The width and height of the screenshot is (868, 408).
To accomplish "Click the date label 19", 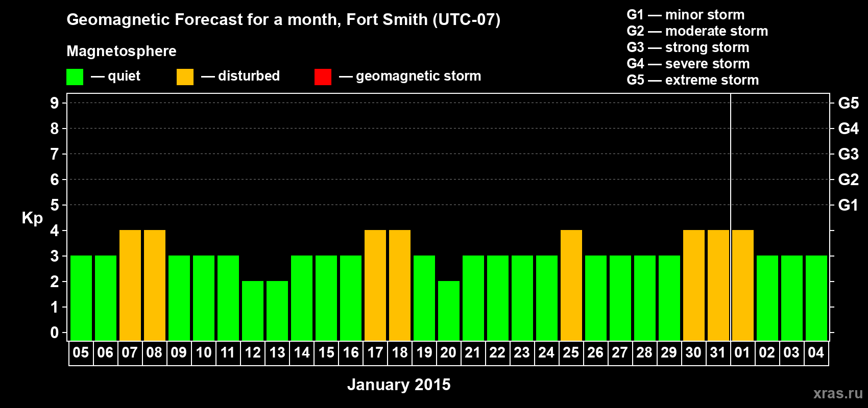I will click(x=424, y=352).
